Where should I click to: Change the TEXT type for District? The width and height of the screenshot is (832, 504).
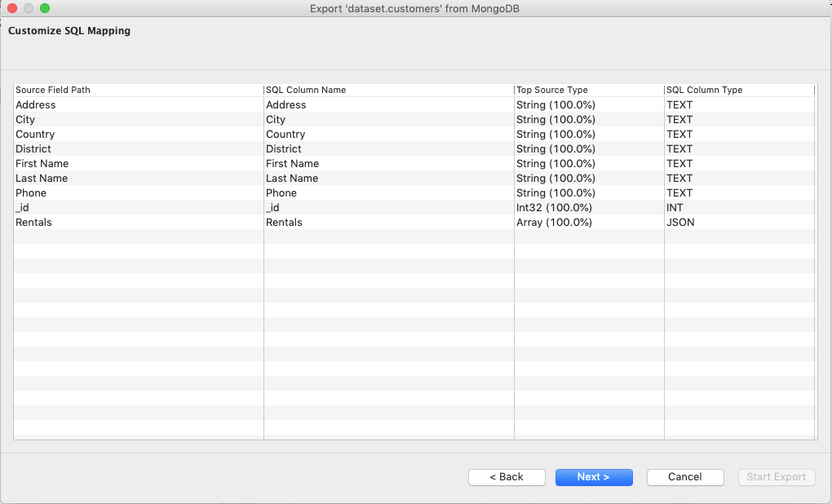point(739,148)
